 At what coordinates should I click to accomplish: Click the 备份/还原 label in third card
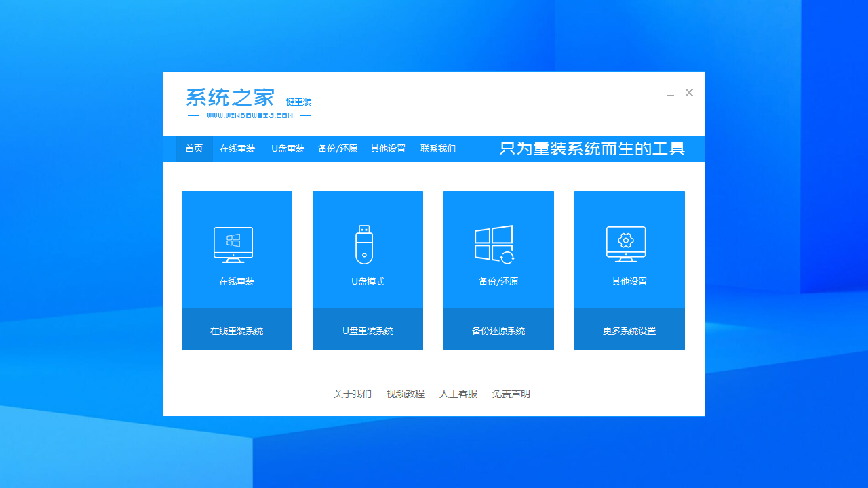[x=498, y=281]
